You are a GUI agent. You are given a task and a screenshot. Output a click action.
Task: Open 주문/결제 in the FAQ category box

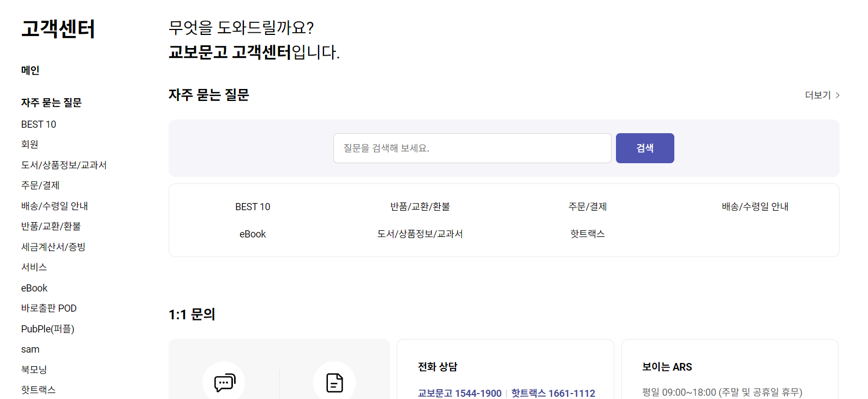pyautogui.click(x=588, y=206)
